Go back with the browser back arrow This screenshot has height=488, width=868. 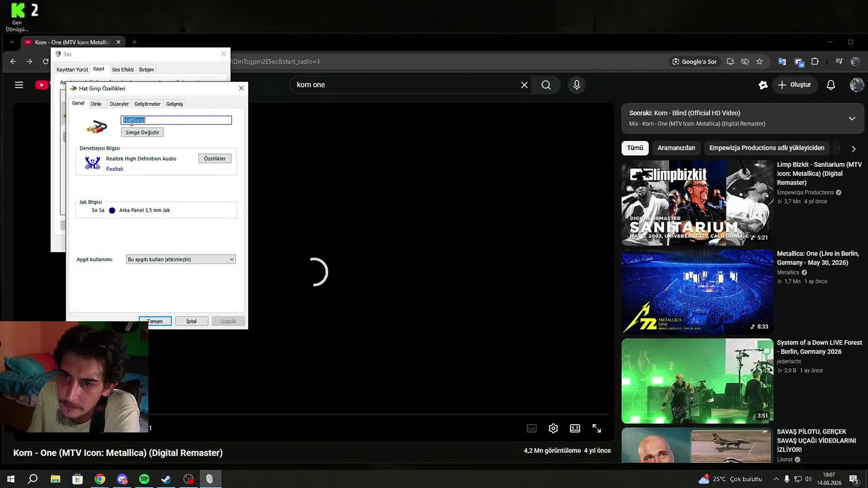(x=13, y=61)
